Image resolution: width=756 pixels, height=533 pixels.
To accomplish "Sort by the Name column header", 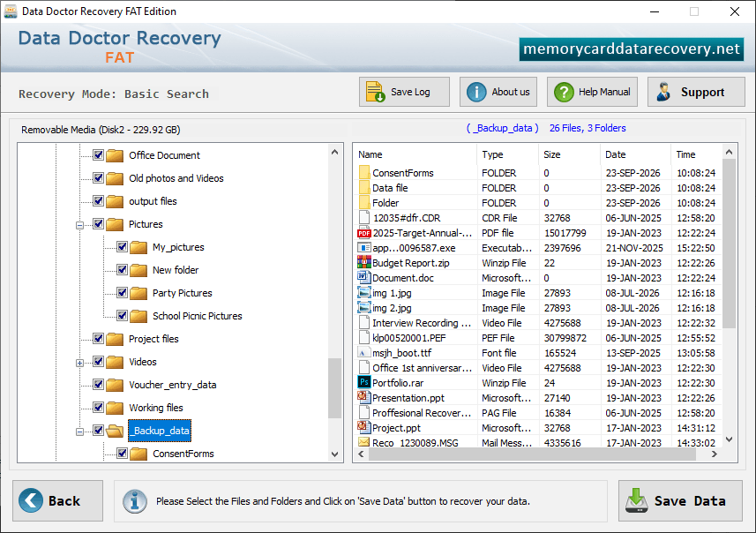I will click(x=370, y=154).
